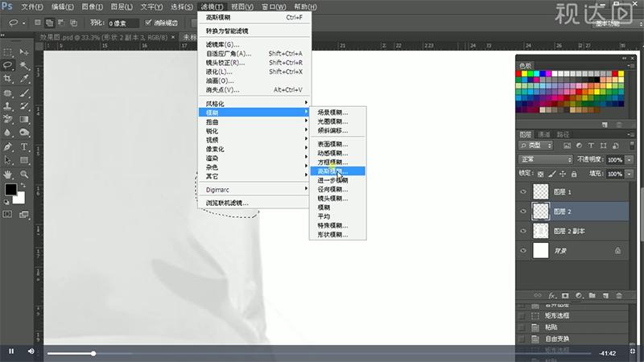Select the Move tool

[24, 52]
